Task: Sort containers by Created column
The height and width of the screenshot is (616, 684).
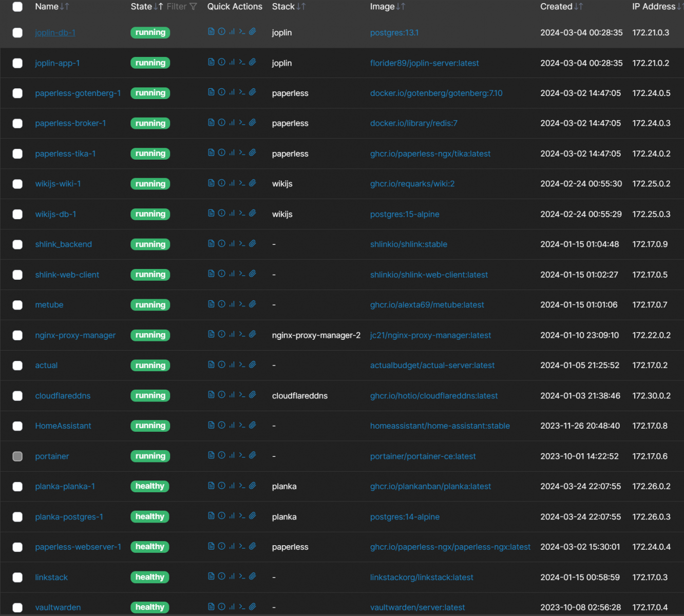Action: (x=561, y=7)
